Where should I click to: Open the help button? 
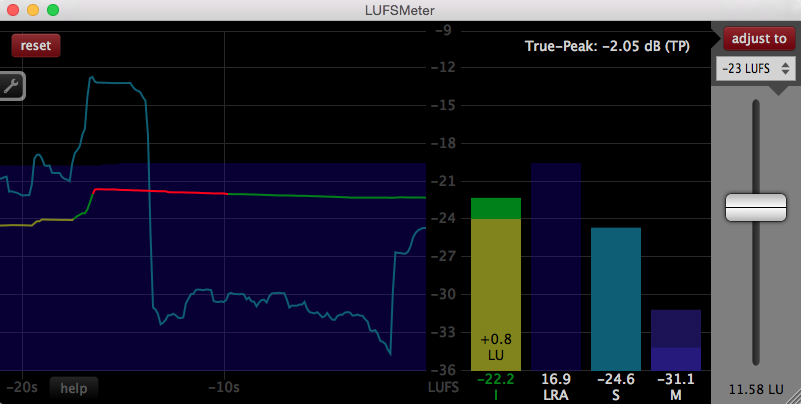pos(74,388)
